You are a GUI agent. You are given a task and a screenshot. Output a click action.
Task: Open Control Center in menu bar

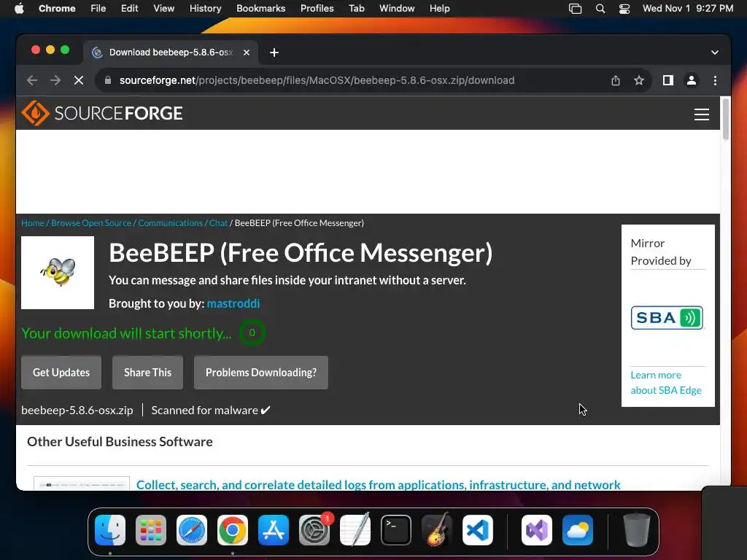pyautogui.click(x=624, y=9)
